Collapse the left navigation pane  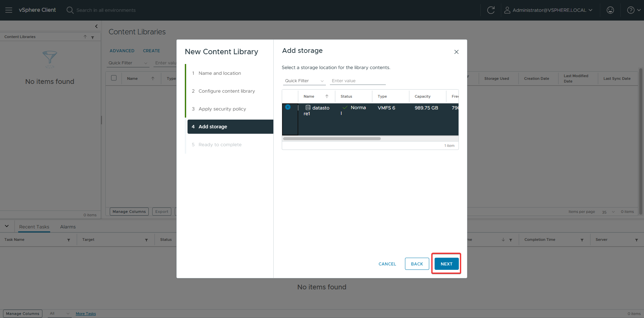pyautogui.click(x=96, y=26)
